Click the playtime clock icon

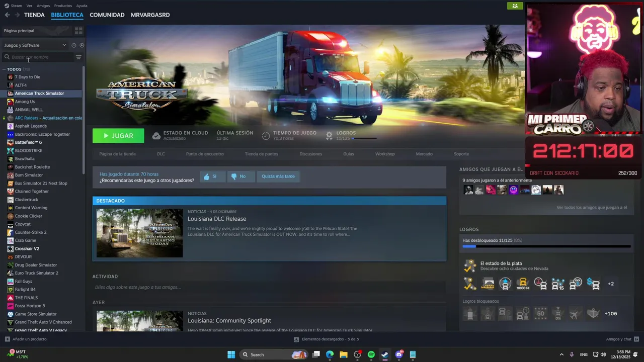(266, 136)
